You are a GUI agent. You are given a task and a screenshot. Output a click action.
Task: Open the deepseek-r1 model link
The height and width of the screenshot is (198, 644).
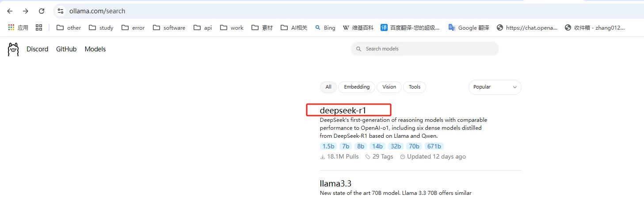(x=343, y=110)
